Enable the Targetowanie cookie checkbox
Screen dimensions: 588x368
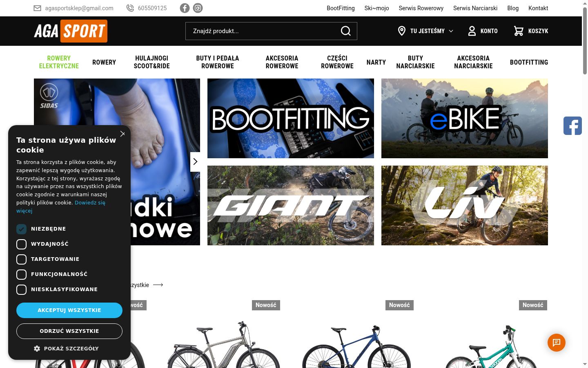pyautogui.click(x=21, y=259)
